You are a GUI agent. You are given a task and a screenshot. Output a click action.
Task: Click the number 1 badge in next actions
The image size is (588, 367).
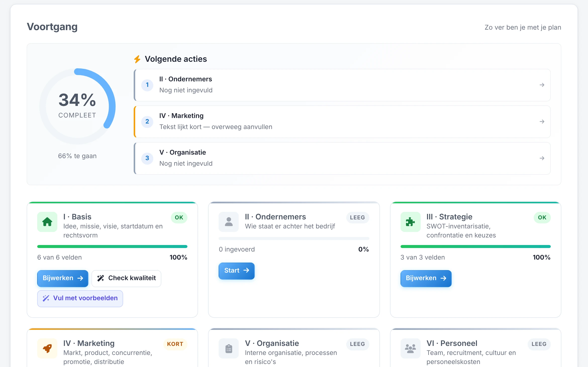[147, 85]
